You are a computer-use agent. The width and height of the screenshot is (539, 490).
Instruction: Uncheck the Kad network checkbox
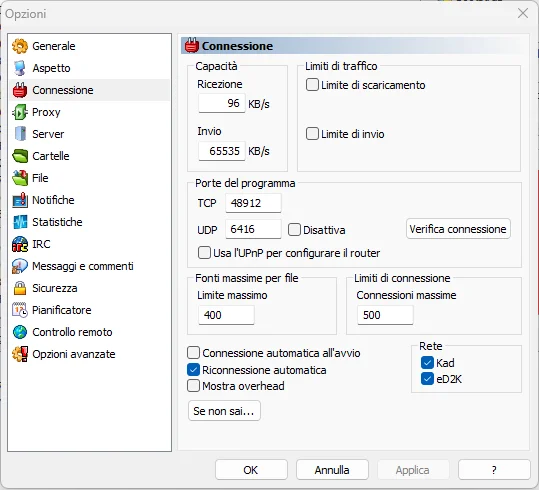tap(427, 362)
